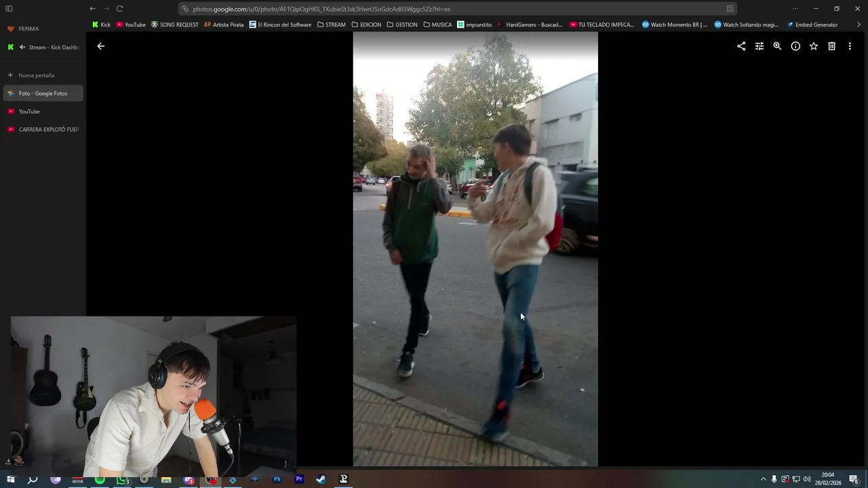868x488 pixels.
Task: Open the SONG REQUEST bookmark
Action: tap(175, 24)
